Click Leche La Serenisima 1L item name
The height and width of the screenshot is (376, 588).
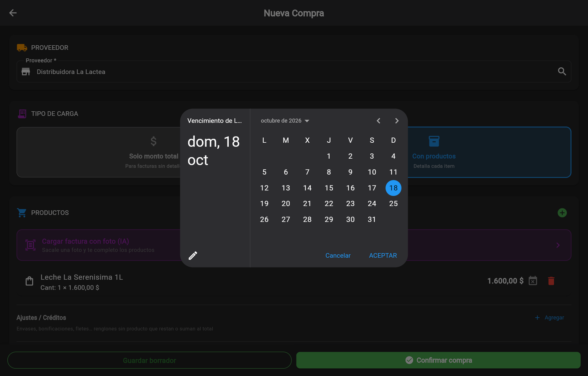(x=82, y=277)
